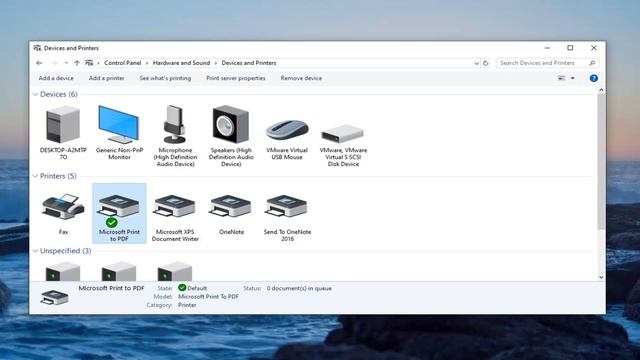The height and width of the screenshot is (360, 640).
Task: Go back with the back arrow
Action: [x=39, y=63]
